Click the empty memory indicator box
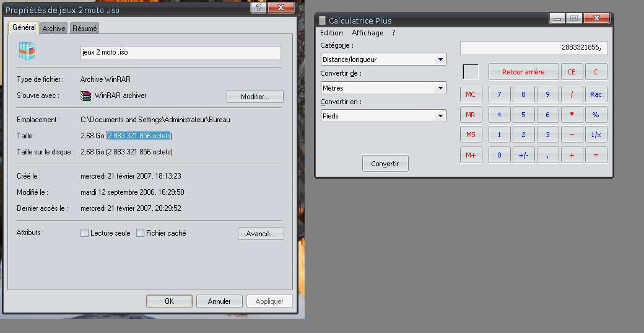Image resolution: width=644 pixels, height=333 pixels. click(471, 72)
